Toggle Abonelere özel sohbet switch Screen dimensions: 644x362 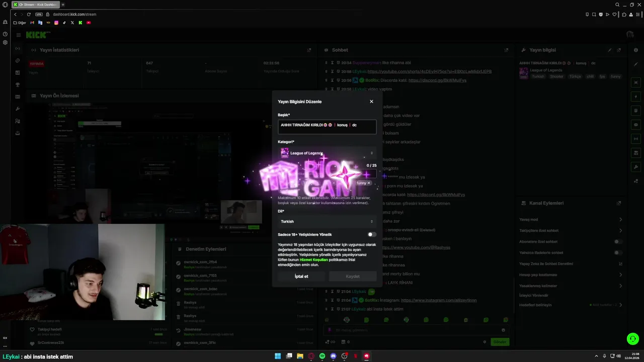coord(618,242)
